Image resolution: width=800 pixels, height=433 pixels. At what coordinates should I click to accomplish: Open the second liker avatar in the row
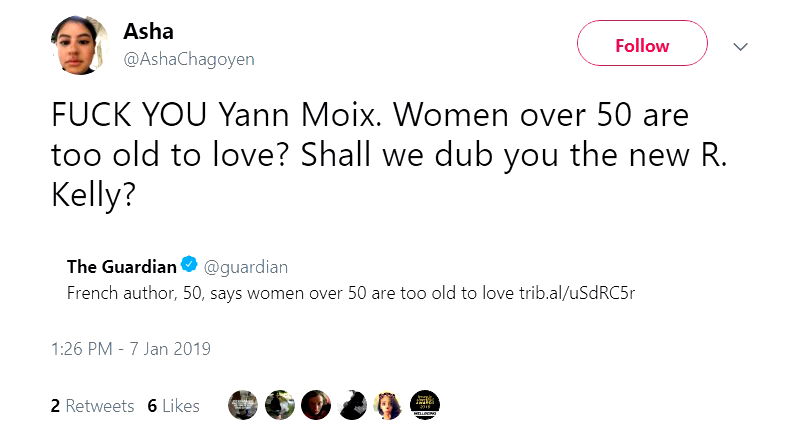tap(280, 404)
